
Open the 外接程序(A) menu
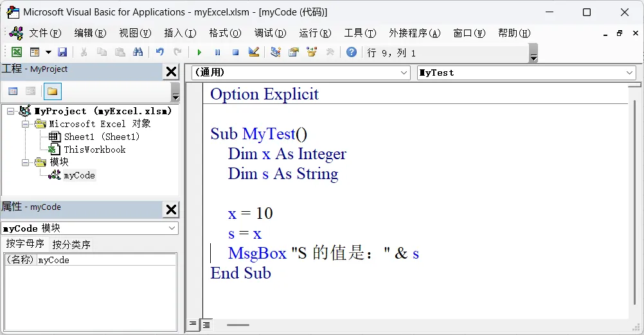(415, 33)
